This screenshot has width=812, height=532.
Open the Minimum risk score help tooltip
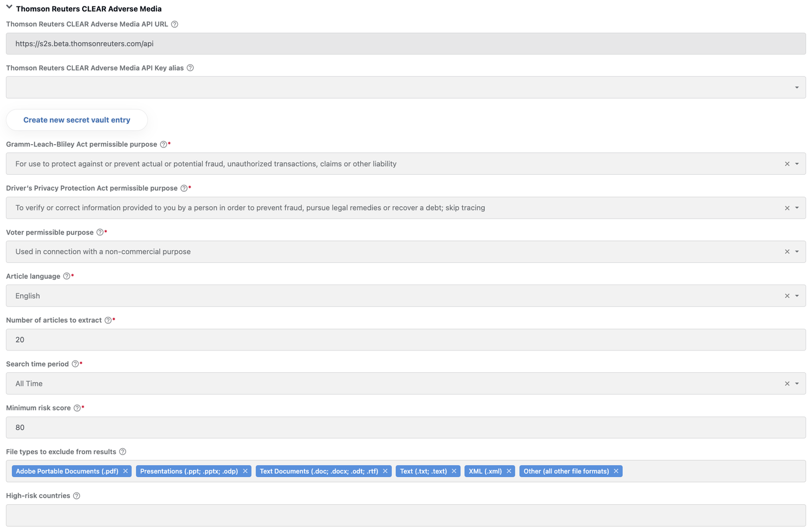click(x=77, y=408)
